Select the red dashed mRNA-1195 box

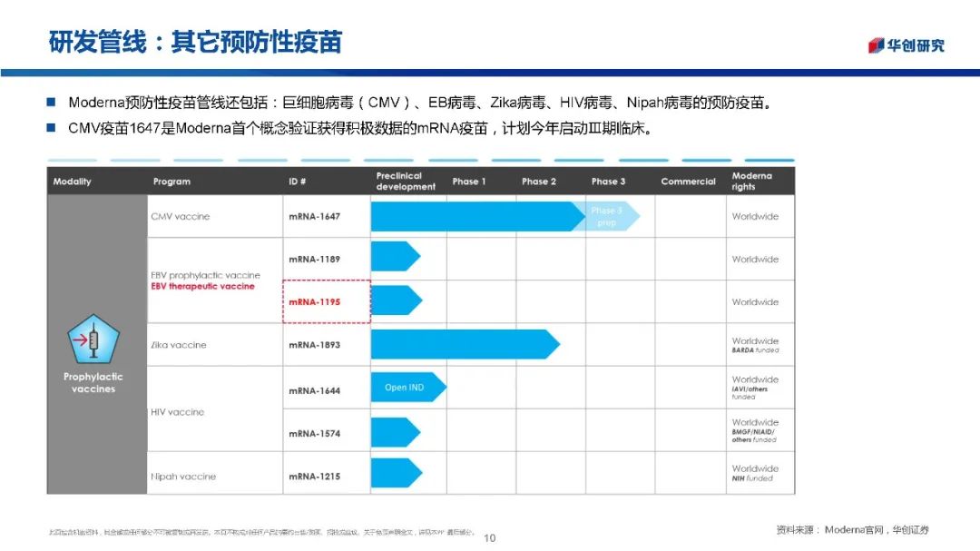[x=326, y=301]
